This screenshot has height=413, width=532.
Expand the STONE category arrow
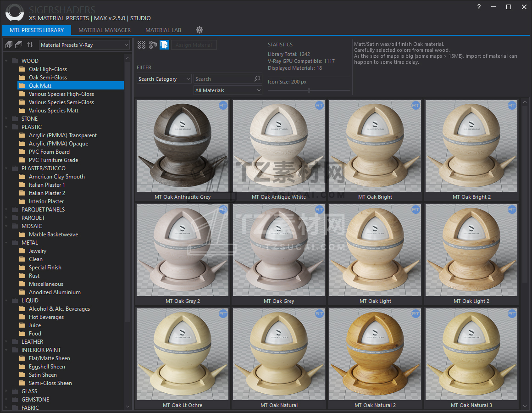[6, 119]
